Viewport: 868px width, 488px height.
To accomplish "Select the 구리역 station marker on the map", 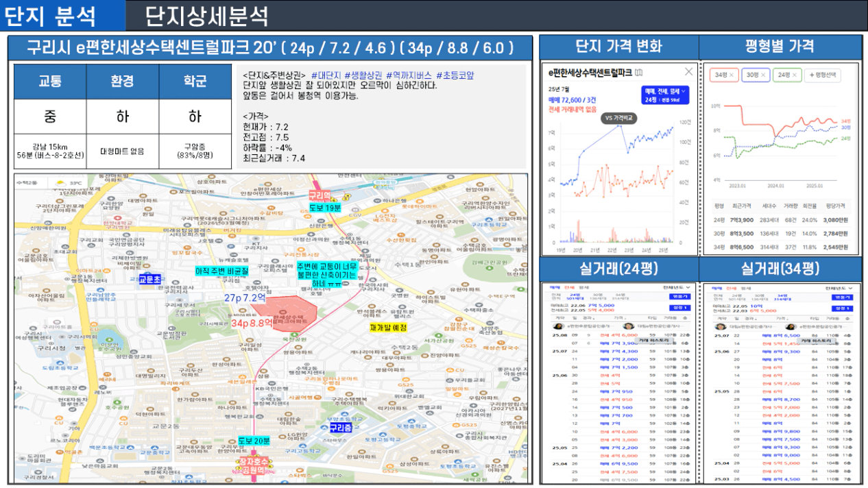I will point(320,196).
